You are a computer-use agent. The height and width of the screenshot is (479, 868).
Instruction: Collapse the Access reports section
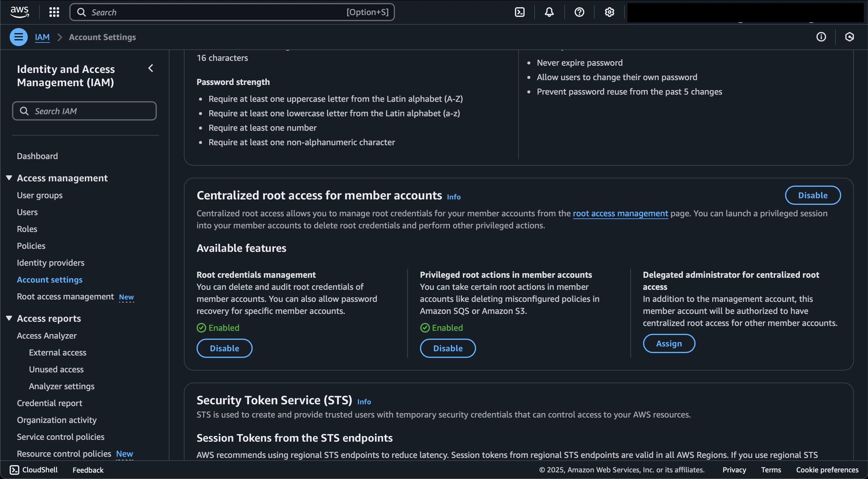(9, 318)
